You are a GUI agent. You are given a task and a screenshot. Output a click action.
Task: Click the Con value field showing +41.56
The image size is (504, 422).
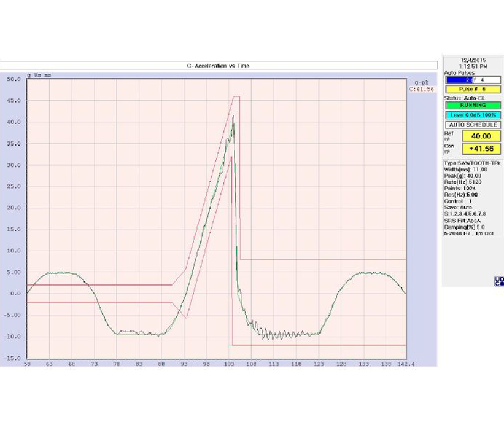click(x=481, y=149)
